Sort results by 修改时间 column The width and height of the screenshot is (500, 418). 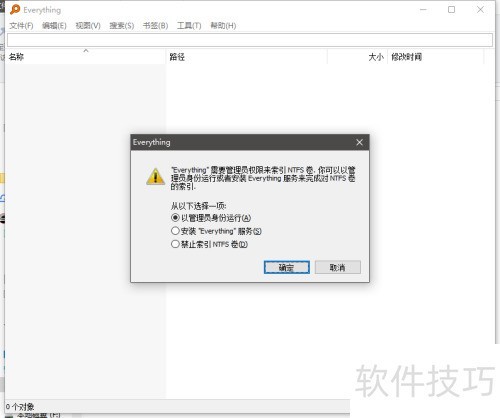coord(435,57)
